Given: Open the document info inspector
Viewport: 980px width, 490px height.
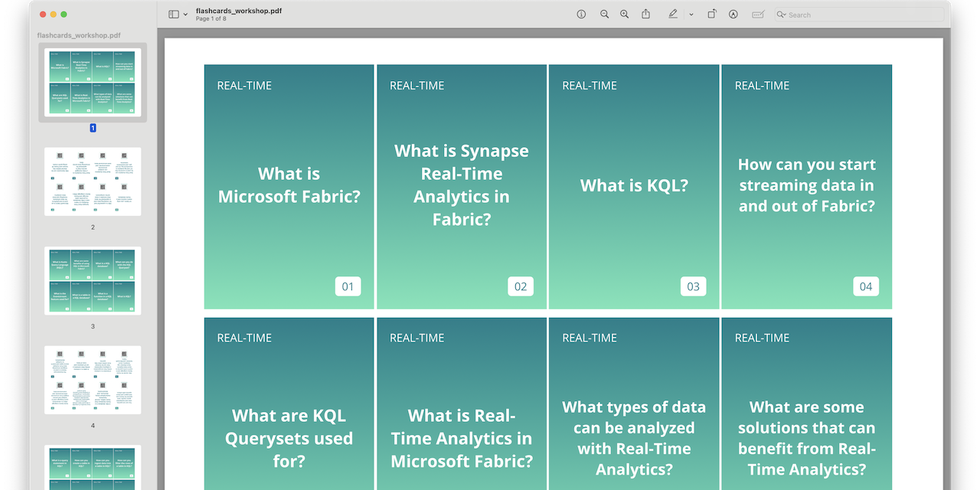Looking at the screenshot, I should 581,14.
